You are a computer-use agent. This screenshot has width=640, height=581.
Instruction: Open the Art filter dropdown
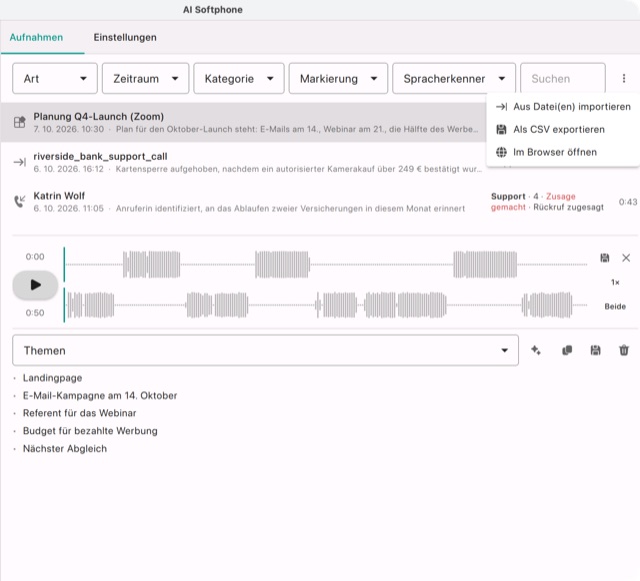point(55,78)
